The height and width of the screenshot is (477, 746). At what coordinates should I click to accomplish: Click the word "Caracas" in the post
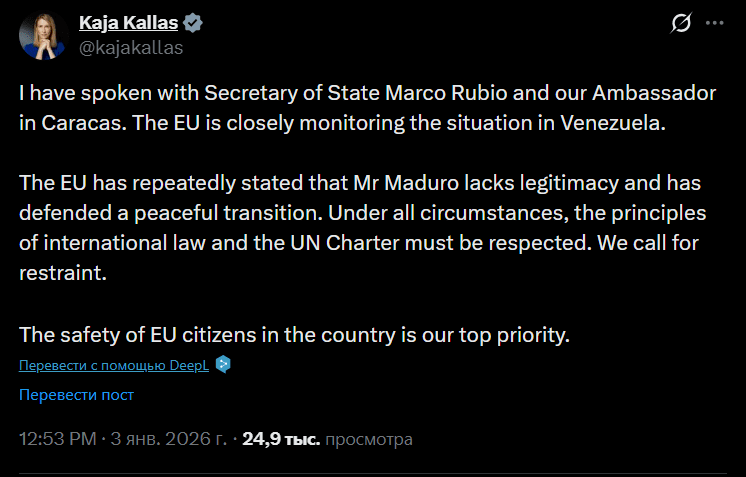tap(80, 125)
